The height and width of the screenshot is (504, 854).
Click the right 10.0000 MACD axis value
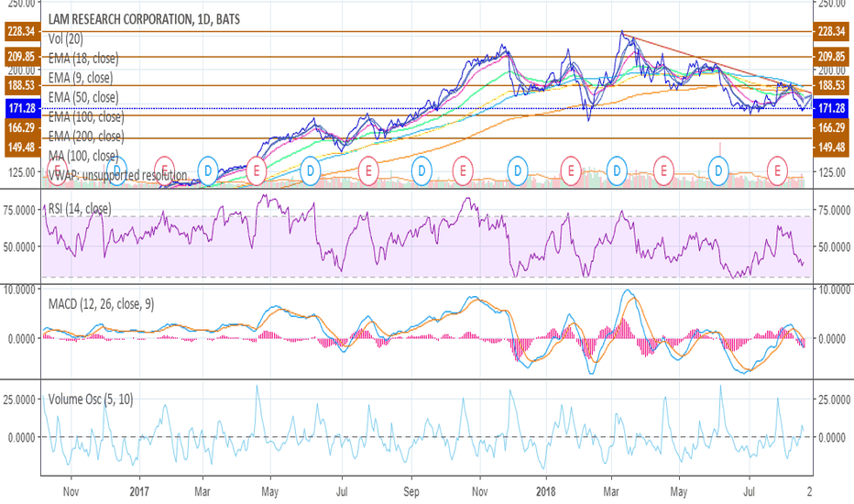click(835, 290)
